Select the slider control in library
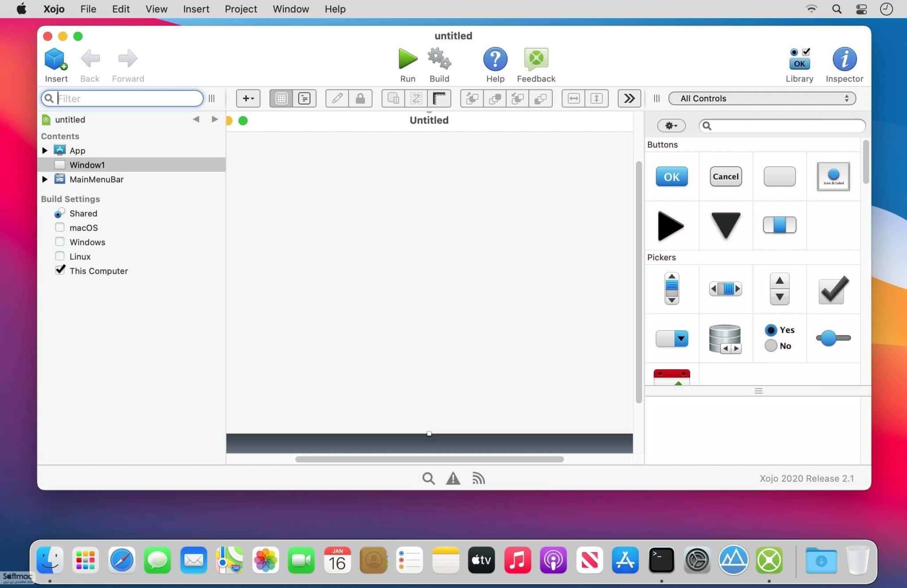Viewport: 907px width, 588px height. (x=833, y=338)
